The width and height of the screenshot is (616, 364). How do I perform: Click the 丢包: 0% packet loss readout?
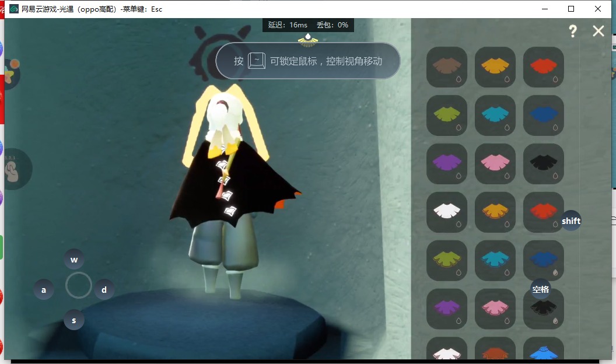tap(332, 25)
